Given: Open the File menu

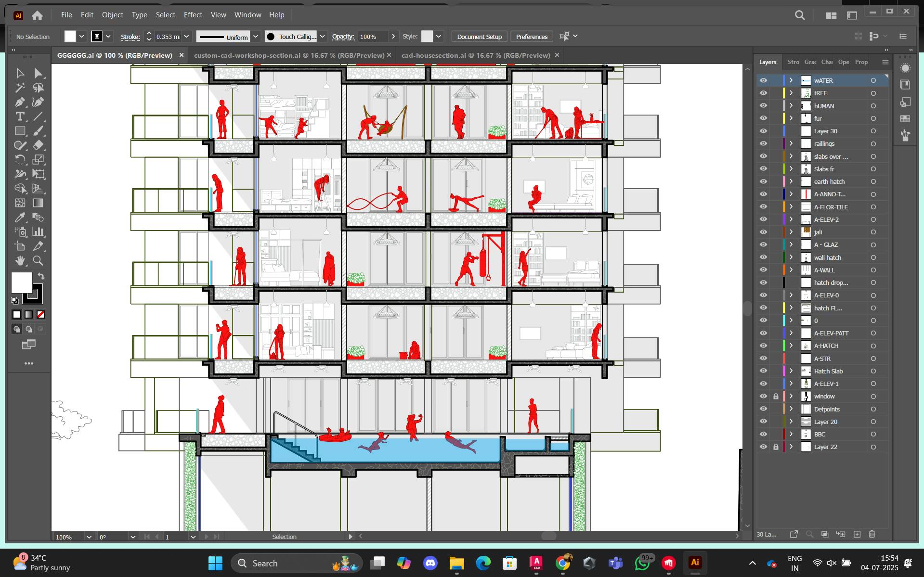Looking at the screenshot, I should pyautogui.click(x=66, y=15).
